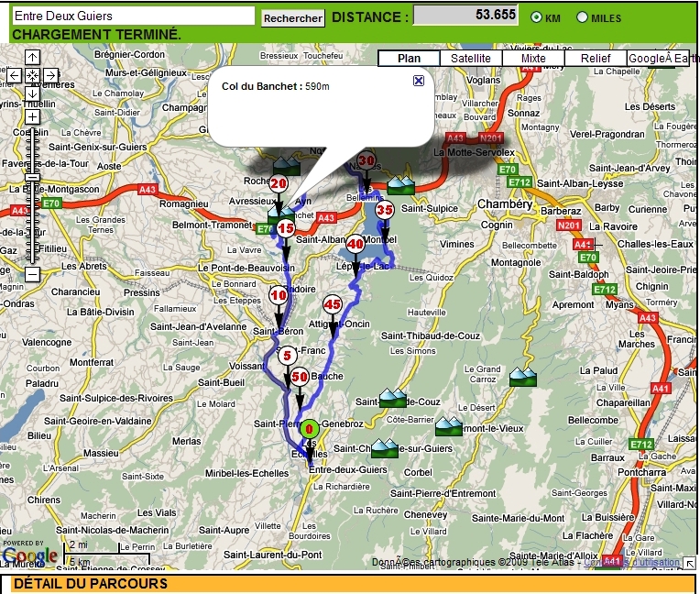The width and height of the screenshot is (700, 594).
Task: Click kilometer marker 0 start point
Action: 310,429
